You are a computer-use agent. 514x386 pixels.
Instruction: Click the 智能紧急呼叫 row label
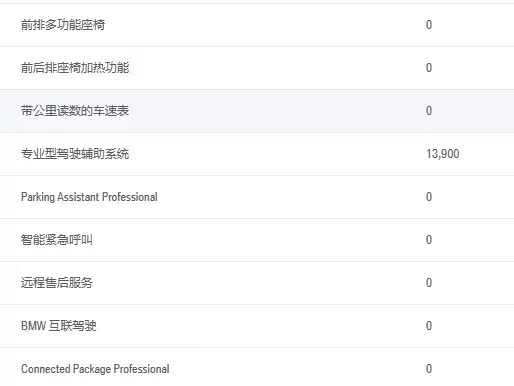[x=57, y=240]
